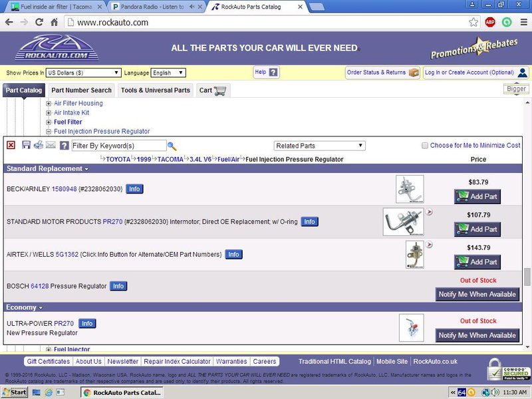The image size is (532, 399).
Task: Click the browser home icon
Action: click(x=55, y=23)
